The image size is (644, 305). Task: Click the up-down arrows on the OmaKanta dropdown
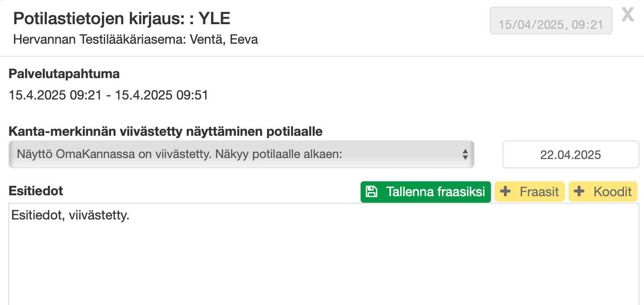click(x=465, y=154)
